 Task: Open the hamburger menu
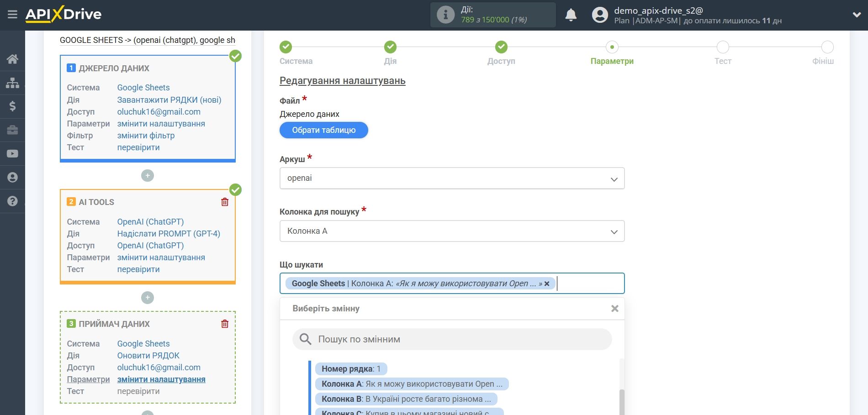(12, 15)
